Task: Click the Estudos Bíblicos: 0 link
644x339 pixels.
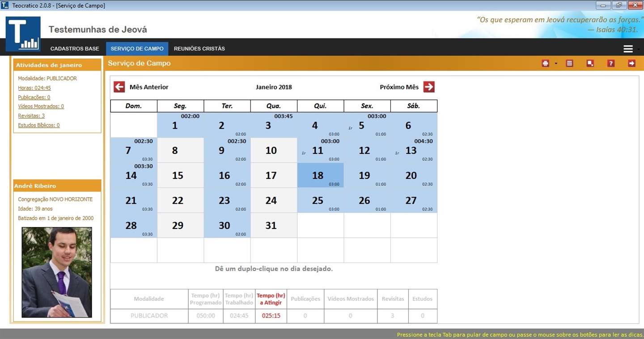Action: tap(39, 125)
